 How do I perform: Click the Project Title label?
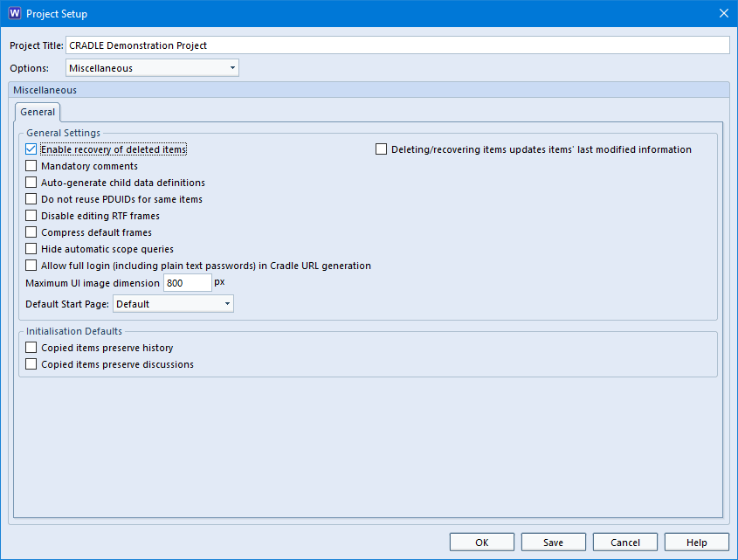pos(36,45)
